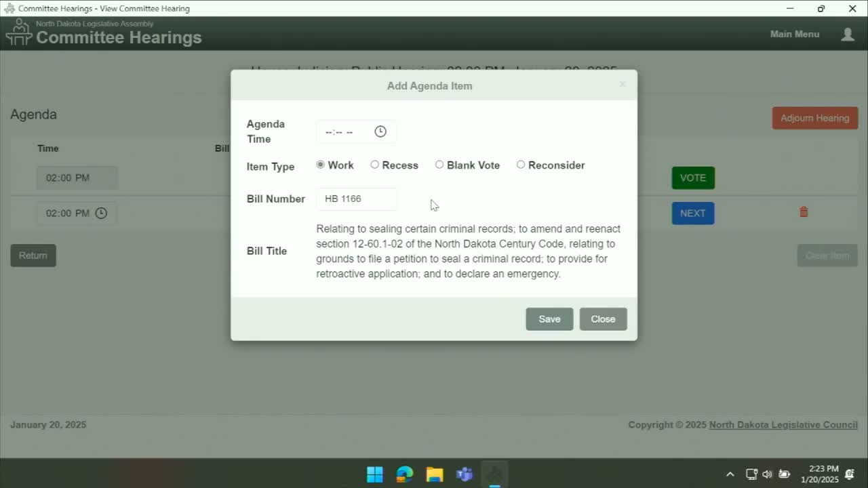Click the display network tray icon

coord(751,474)
